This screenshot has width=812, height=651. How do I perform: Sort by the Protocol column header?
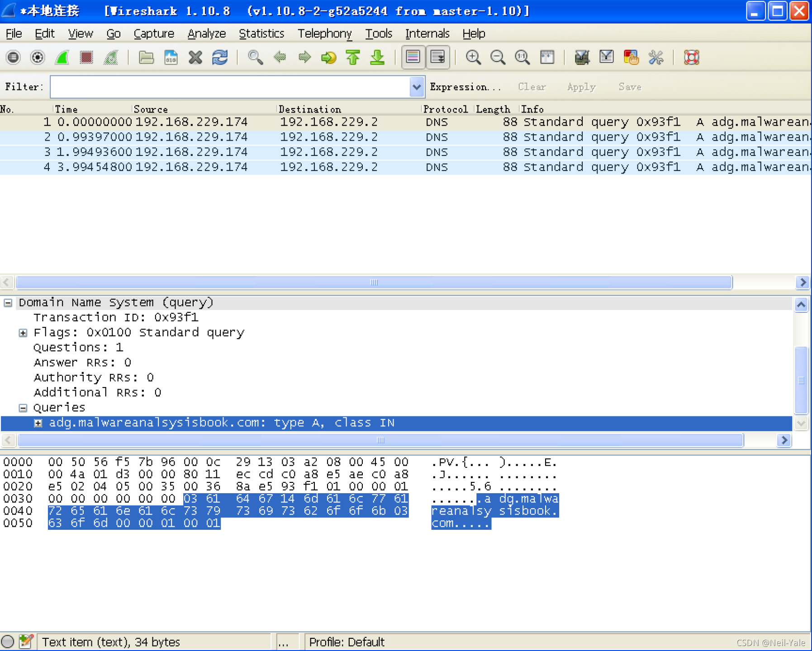point(446,109)
